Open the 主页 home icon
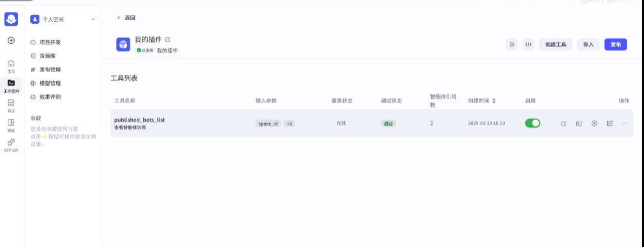The image size is (644, 247). (11, 66)
